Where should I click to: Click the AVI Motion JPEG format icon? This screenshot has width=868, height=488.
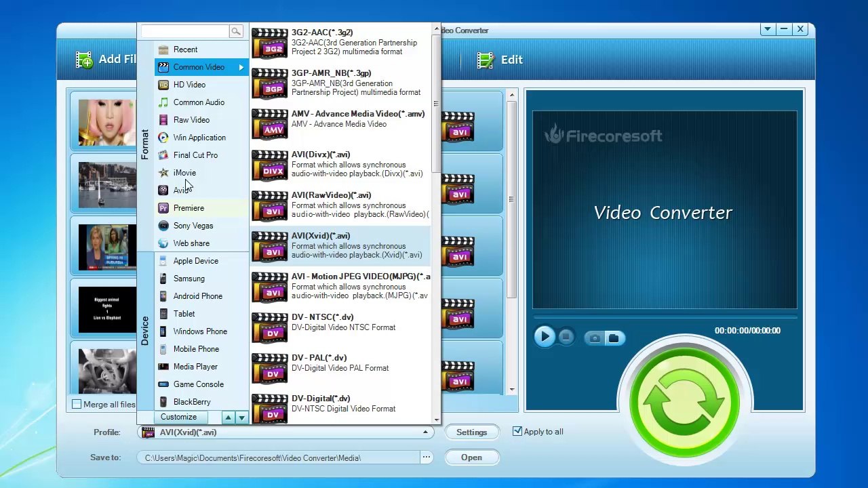270,287
